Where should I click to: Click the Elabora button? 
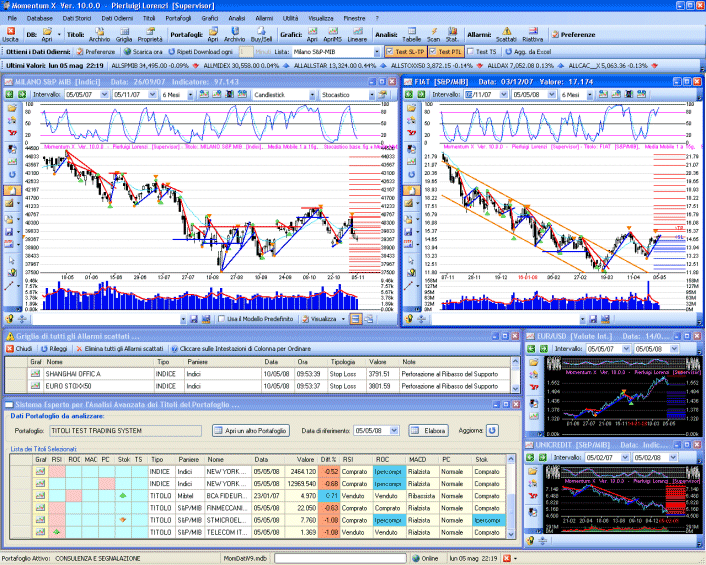pyautogui.click(x=429, y=430)
